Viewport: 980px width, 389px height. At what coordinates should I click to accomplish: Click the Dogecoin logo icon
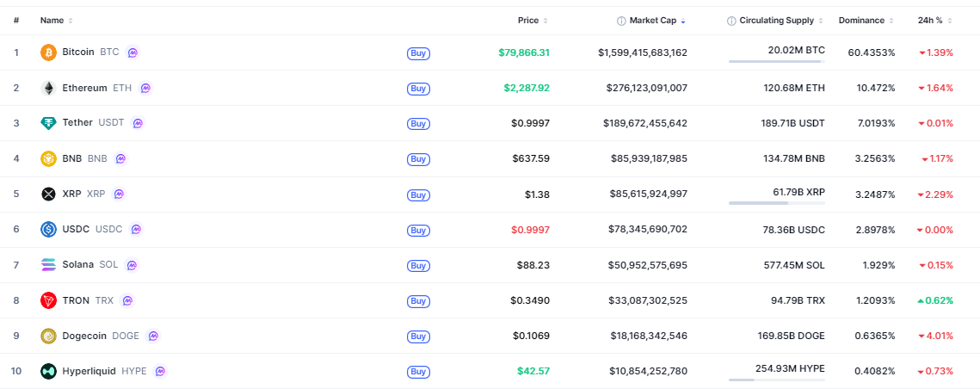49,336
